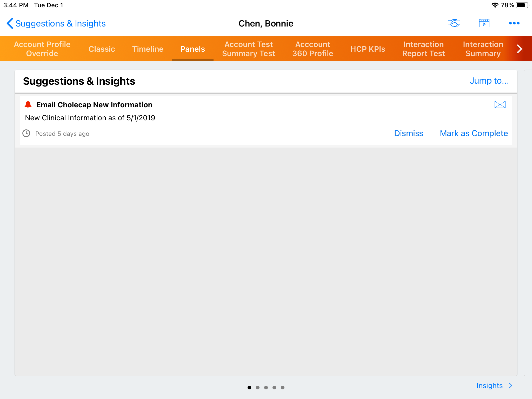
Task: Tap the second page indicator dot
Action: click(258, 388)
